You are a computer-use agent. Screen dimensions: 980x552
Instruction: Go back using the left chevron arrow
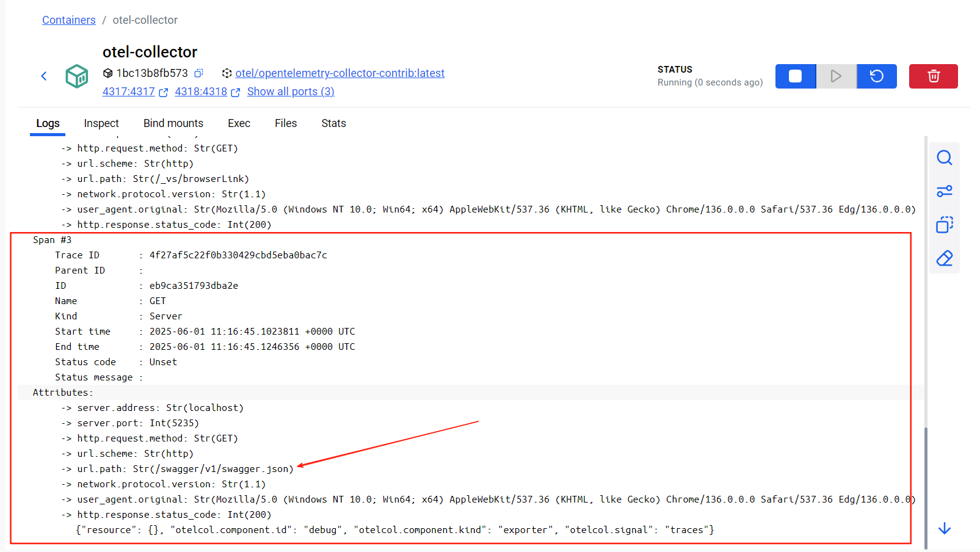44,76
